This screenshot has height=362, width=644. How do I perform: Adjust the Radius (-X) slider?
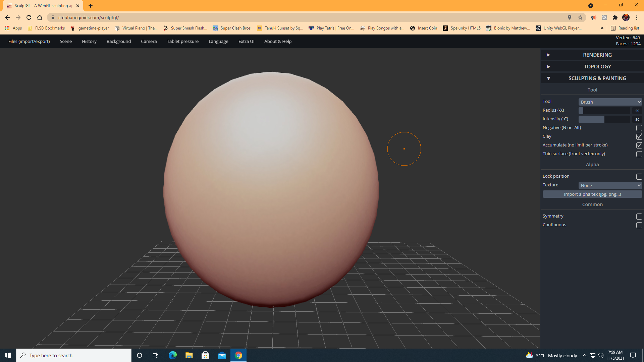point(604,110)
